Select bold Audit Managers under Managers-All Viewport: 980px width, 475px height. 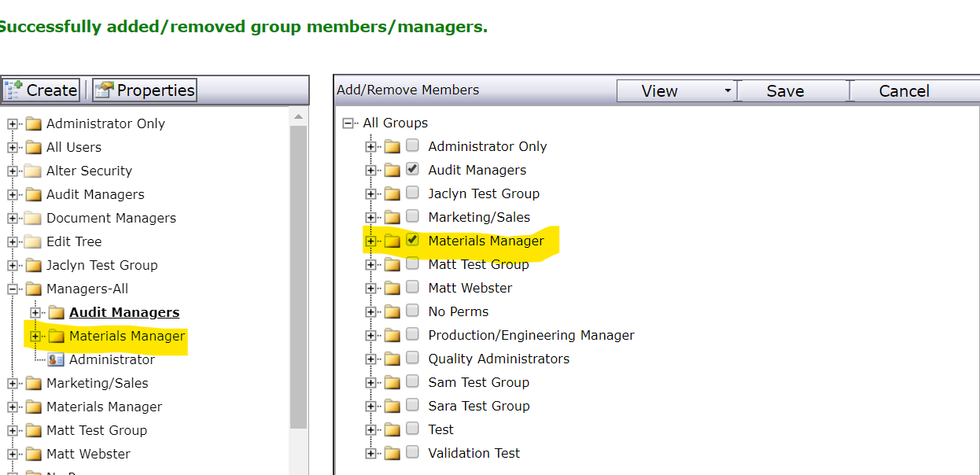pyautogui.click(x=124, y=312)
